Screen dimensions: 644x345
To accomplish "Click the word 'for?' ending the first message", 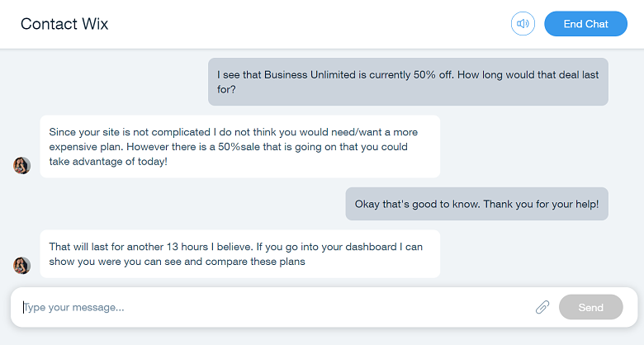I will point(226,89).
